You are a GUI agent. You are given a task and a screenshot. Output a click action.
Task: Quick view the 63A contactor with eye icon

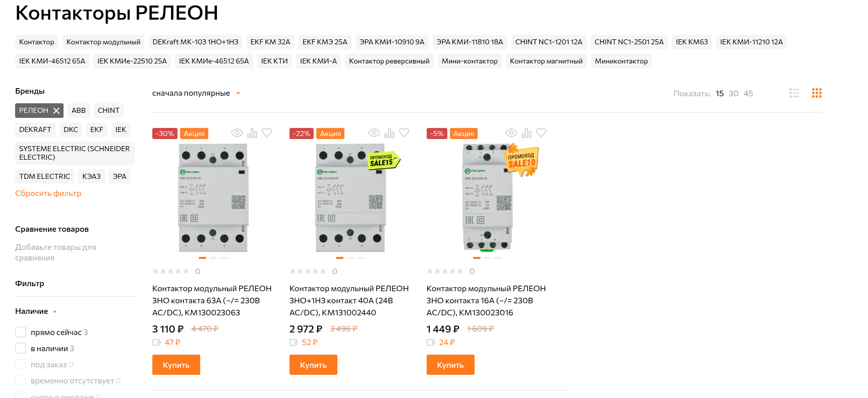[x=237, y=133]
